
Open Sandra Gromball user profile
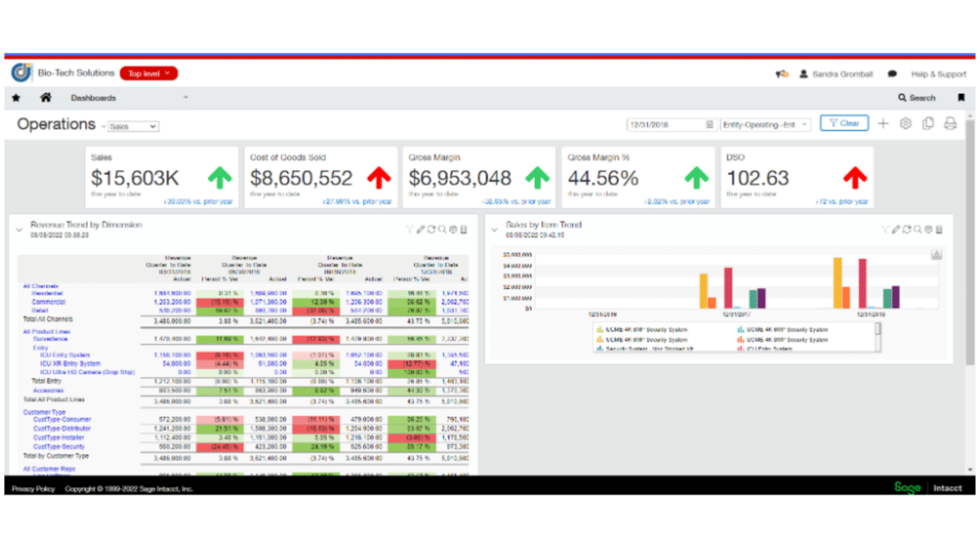click(836, 73)
